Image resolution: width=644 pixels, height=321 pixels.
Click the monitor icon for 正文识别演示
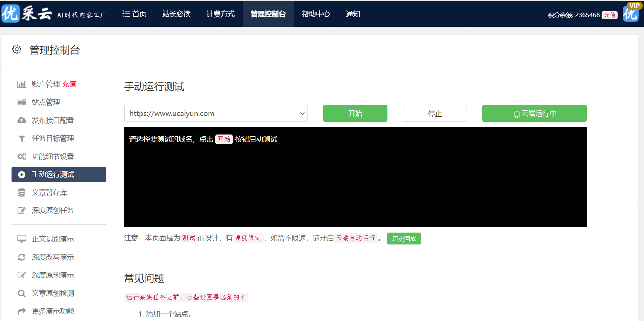tap(22, 239)
